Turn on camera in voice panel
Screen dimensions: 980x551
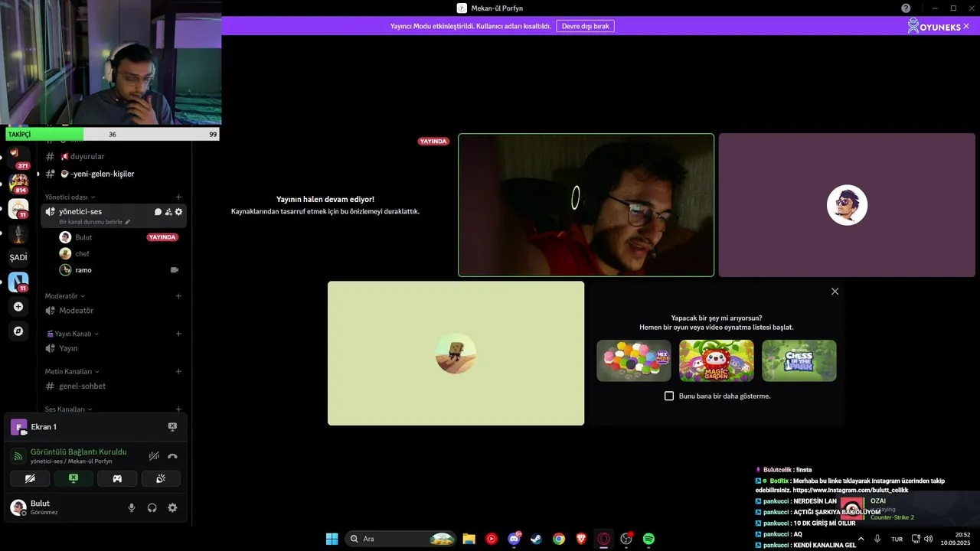[x=30, y=478]
